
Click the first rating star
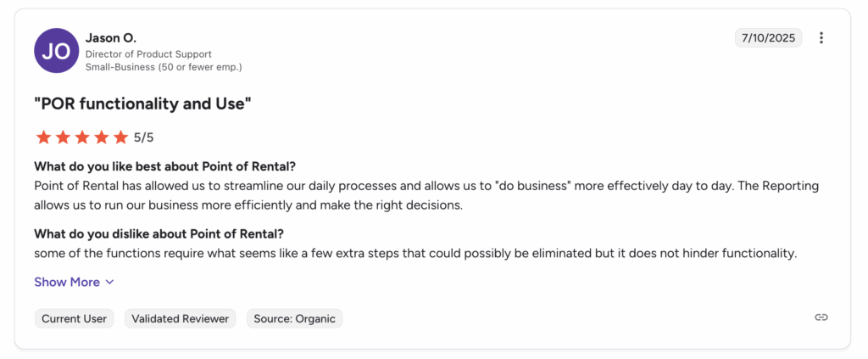coord(42,137)
